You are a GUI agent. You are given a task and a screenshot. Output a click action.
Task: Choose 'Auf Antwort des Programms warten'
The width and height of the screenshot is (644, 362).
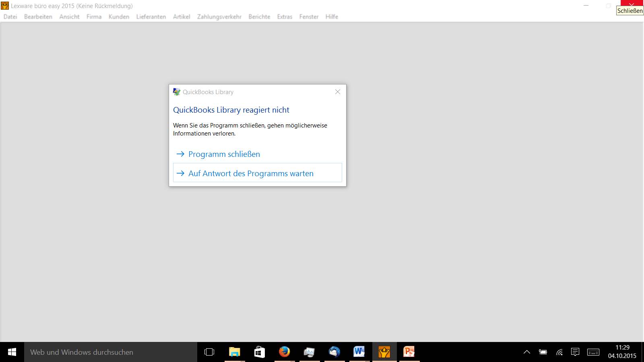[258, 173]
